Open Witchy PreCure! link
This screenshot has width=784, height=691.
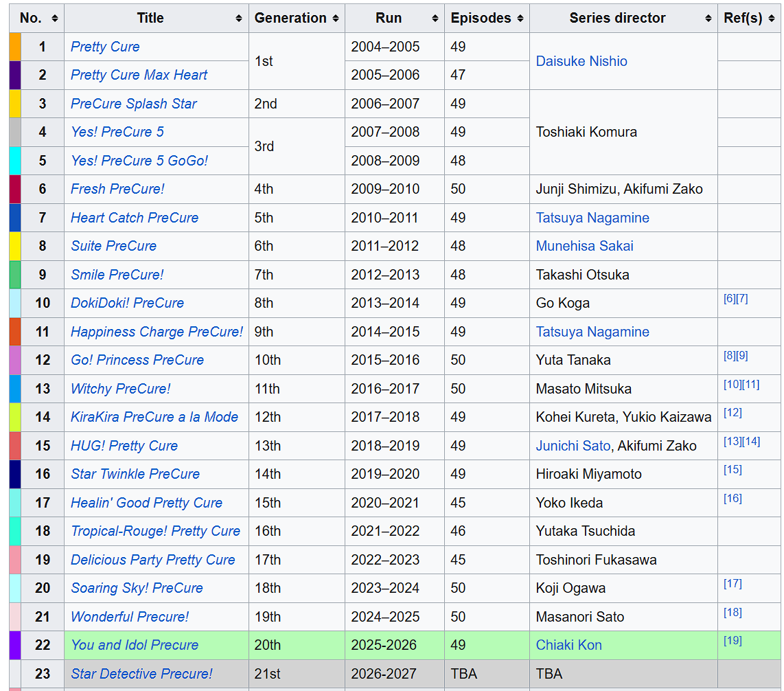coord(121,389)
